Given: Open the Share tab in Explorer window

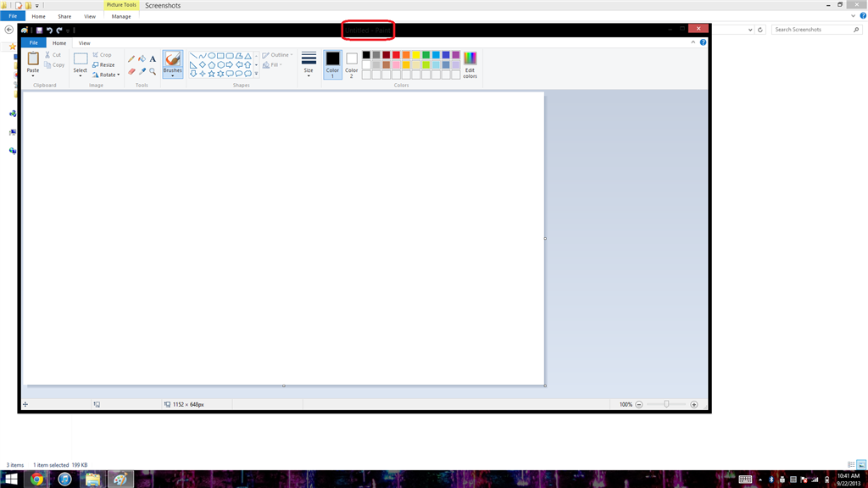Looking at the screenshot, I should pyautogui.click(x=64, y=17).
